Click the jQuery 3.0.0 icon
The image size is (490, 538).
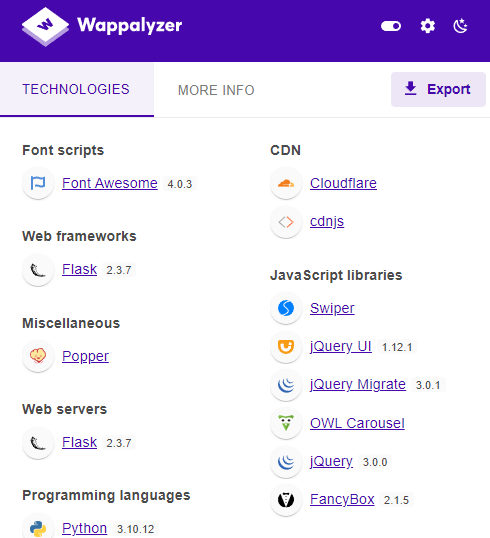tap(286, 461)
